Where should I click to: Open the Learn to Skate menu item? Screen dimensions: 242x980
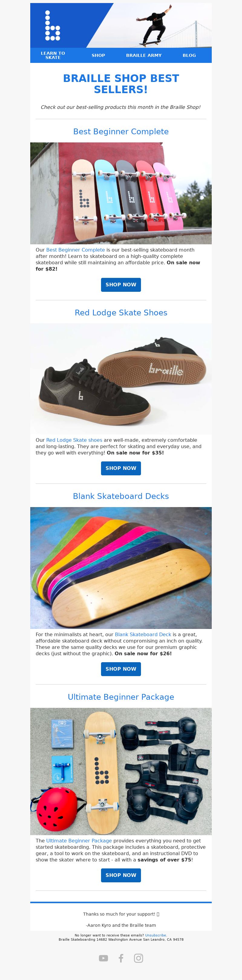tap(53, 55)
